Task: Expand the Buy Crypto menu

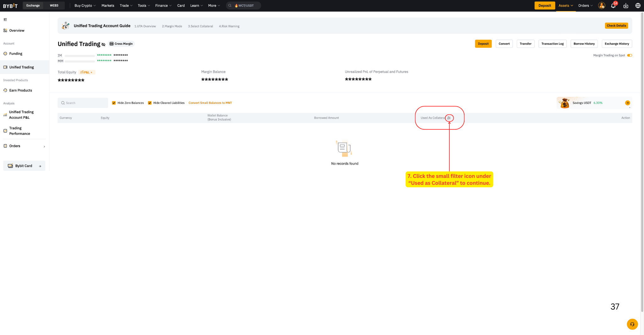Action: [85, 6]
